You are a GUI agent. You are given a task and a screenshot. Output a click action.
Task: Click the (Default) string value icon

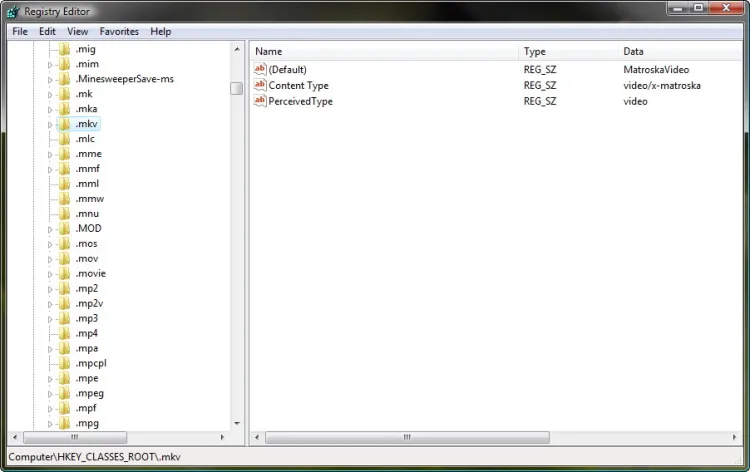coord(260,70)
